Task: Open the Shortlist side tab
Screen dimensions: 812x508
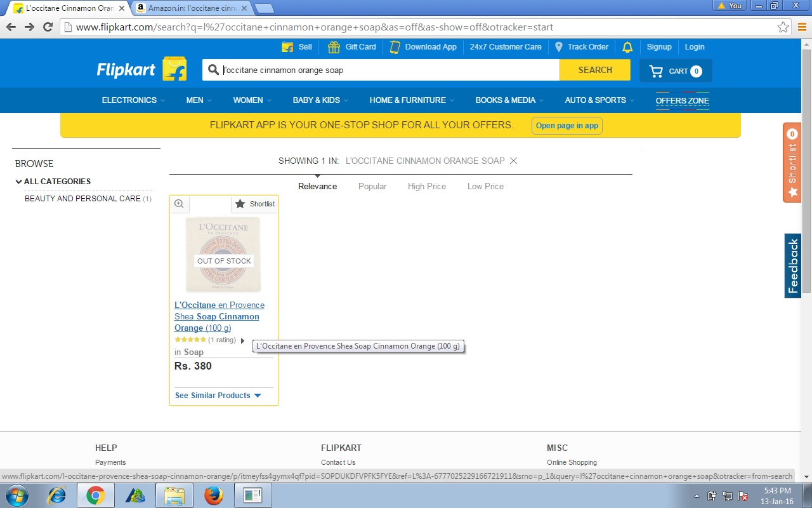Action: (x=792, y=163)
